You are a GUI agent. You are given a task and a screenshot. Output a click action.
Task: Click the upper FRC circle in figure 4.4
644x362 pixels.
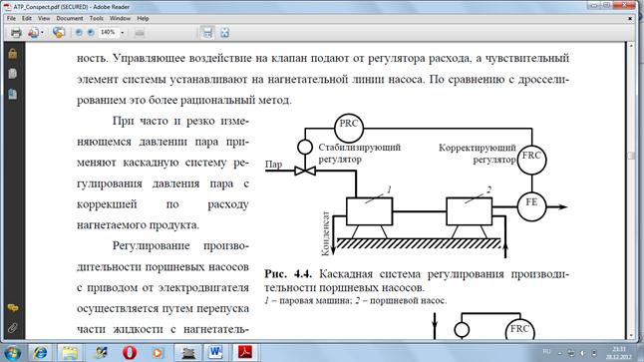pos(531,160)
